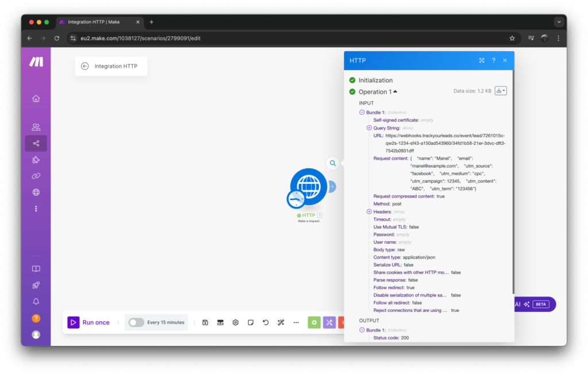Click the Notes sticky icon in toolbar
Viewport: 588px width, 374px height.
[250, 322]
